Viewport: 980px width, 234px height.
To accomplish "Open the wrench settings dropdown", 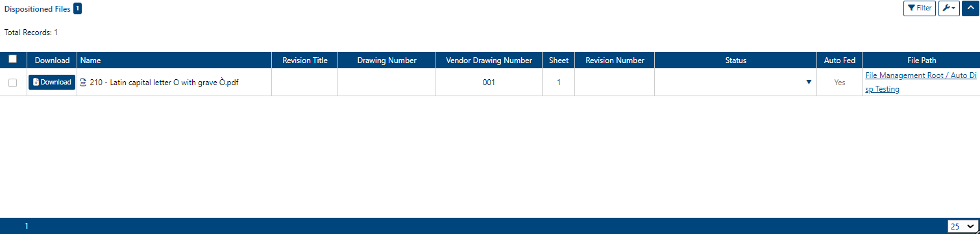I will point(949,8).
